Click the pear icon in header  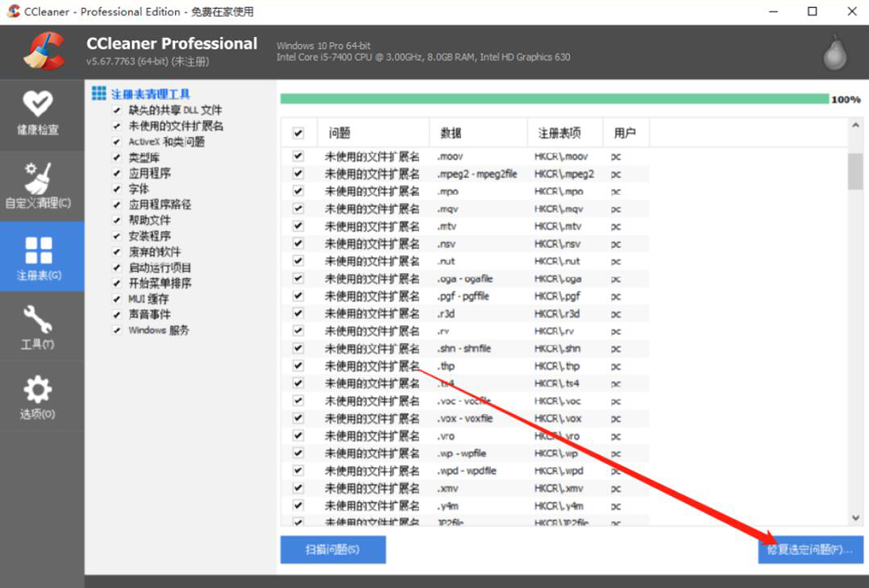point(834,52)
